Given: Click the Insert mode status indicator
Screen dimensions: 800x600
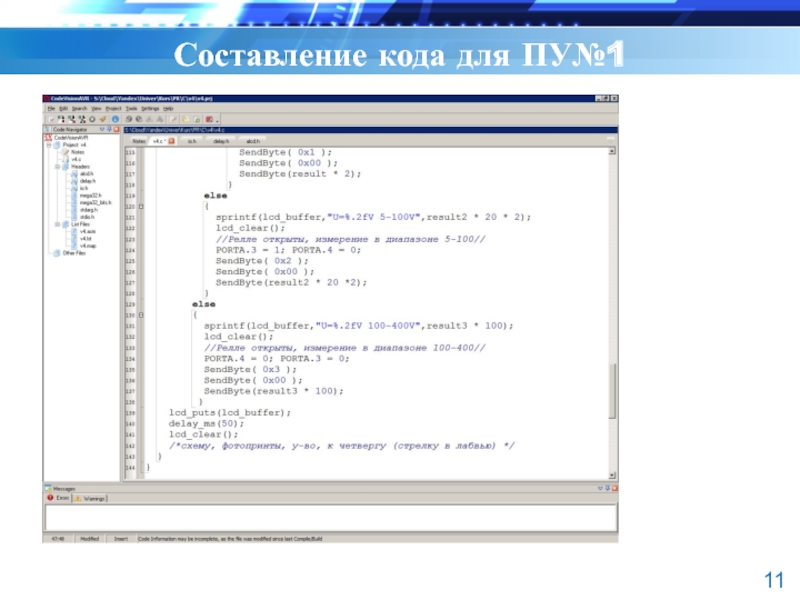Looking at the screenshot, I should 121,539.
